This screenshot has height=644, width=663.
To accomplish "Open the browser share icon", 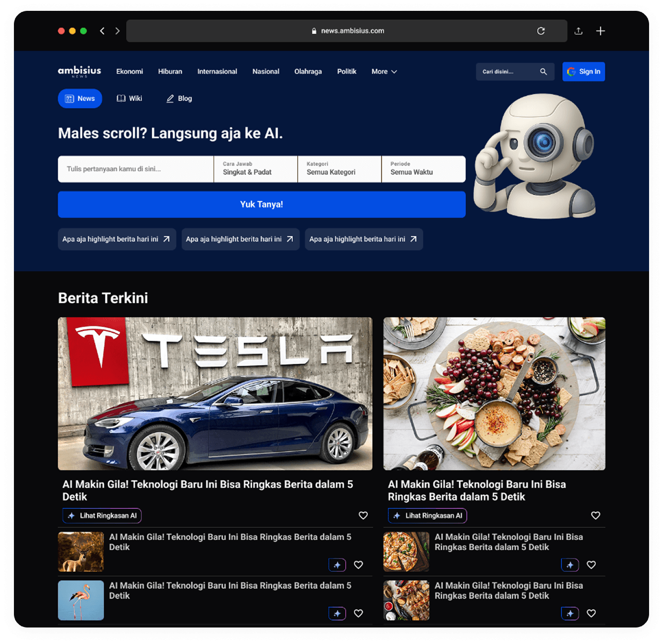I will [578, 31].
